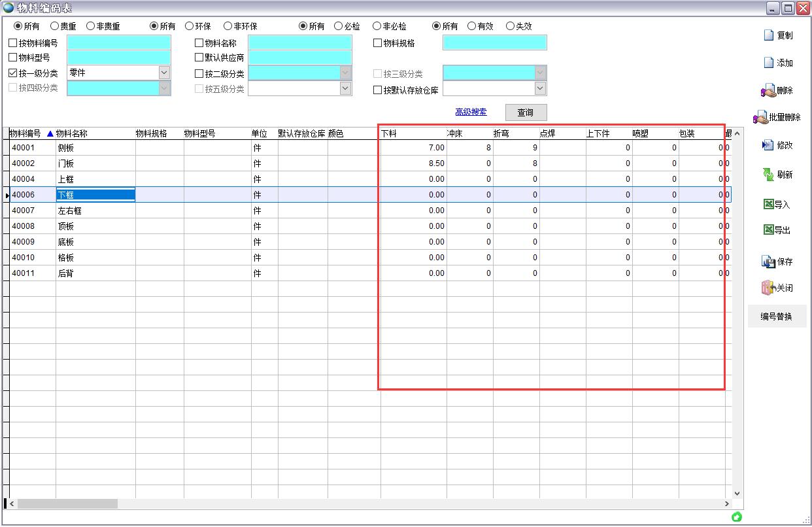This screenshot has height=527, width=812.
Task: Sort by the 物料编号 column header
Action: tap(25, 133)
